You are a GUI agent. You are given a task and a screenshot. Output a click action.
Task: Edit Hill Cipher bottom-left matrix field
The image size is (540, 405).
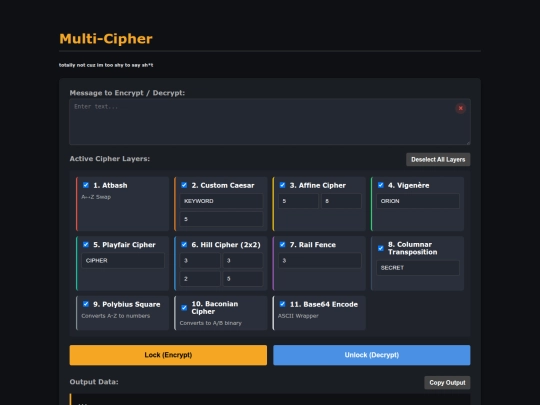coord(200,279)
